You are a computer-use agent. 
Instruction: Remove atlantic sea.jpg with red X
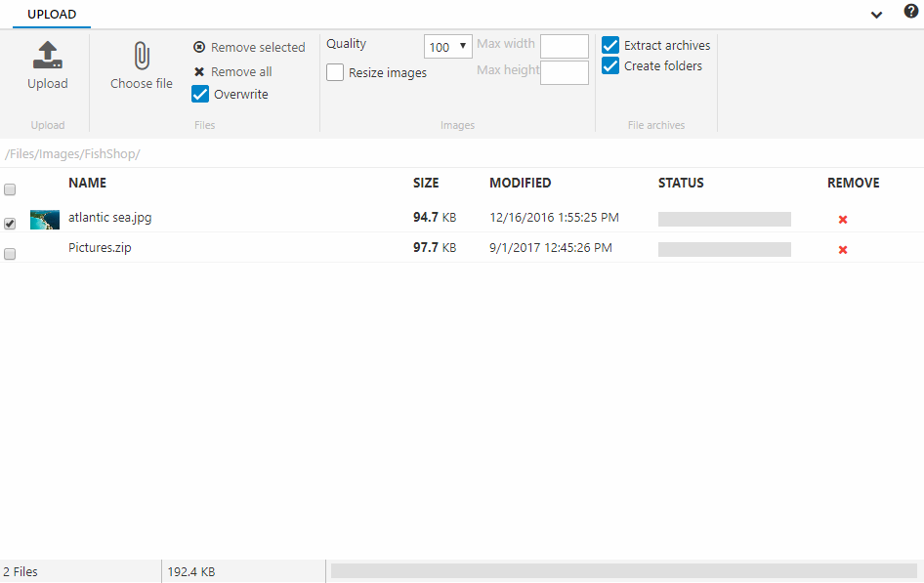point(843,220)
